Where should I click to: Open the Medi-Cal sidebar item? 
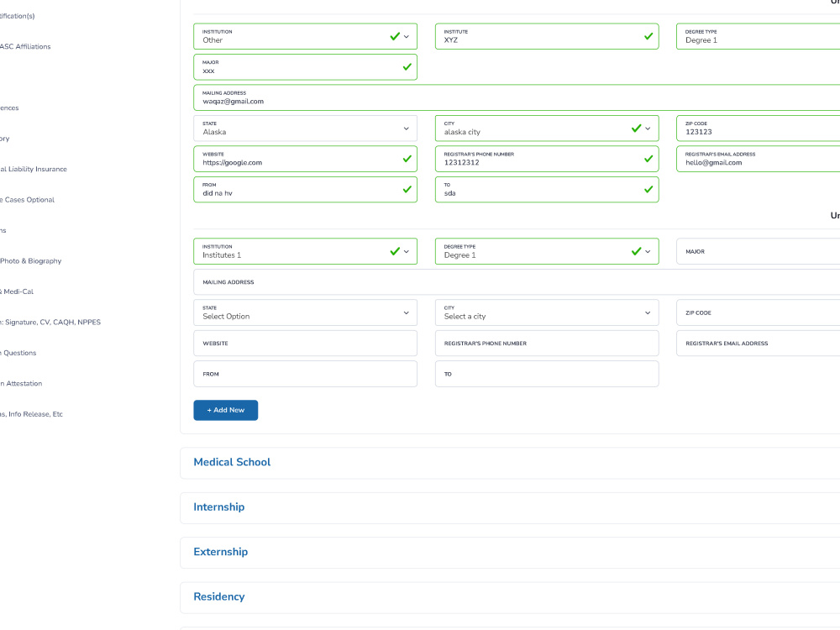pyautogui.click(x=17, y=291)
